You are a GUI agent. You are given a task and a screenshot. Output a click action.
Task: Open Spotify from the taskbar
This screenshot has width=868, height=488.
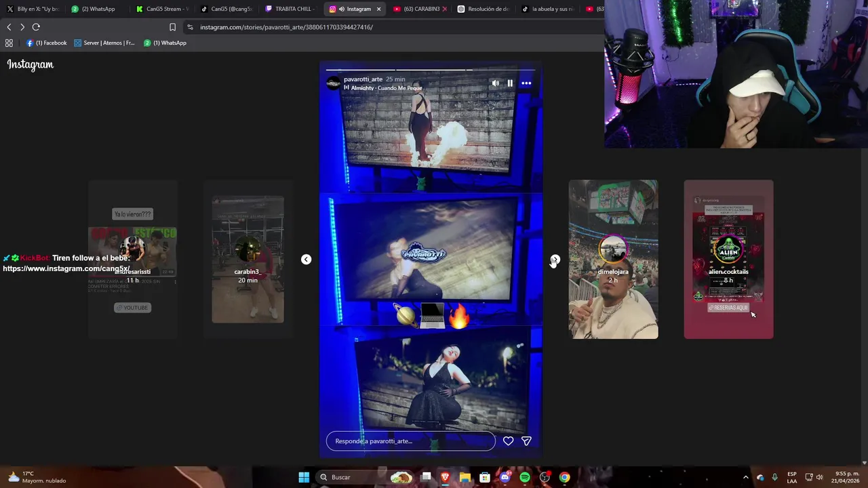click(525, 477)
